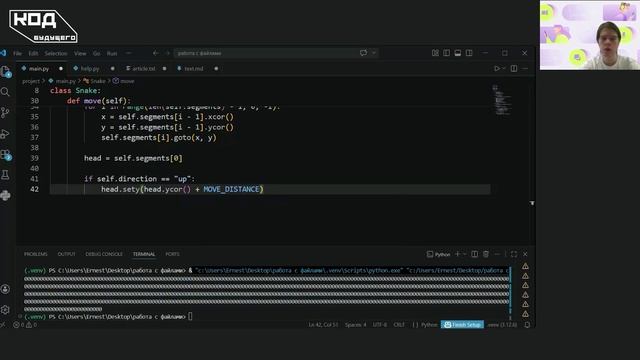Image resolution: width=640 pixels, height=360 pixels.
Task: Maximize the panel size
Action: (514, 254)
